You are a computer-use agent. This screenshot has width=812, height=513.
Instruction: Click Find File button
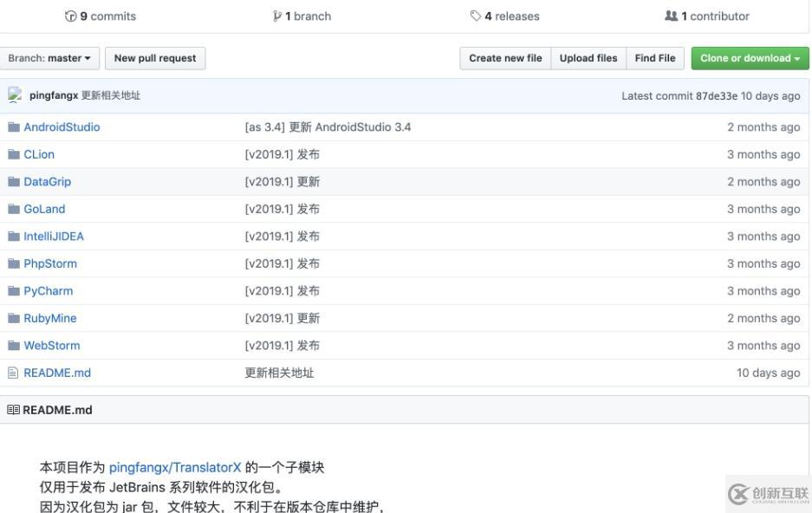[x=655, y=58]
